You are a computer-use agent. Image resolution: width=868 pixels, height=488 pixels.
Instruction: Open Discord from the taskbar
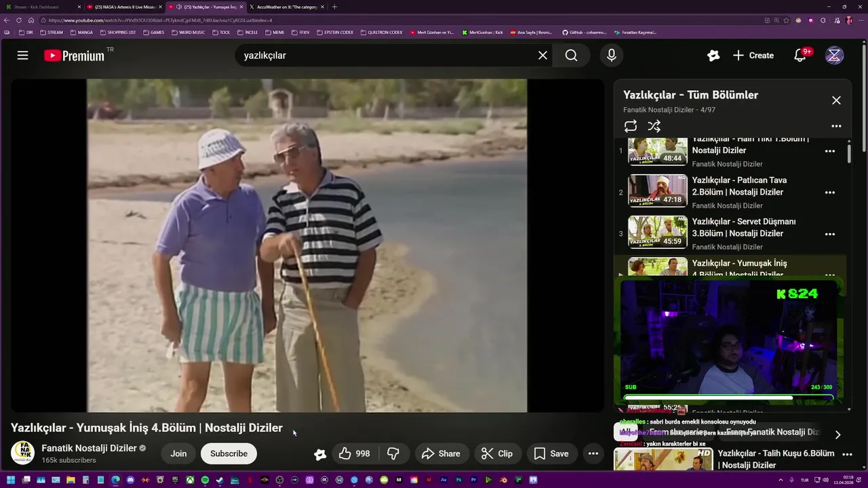point(130,480)
